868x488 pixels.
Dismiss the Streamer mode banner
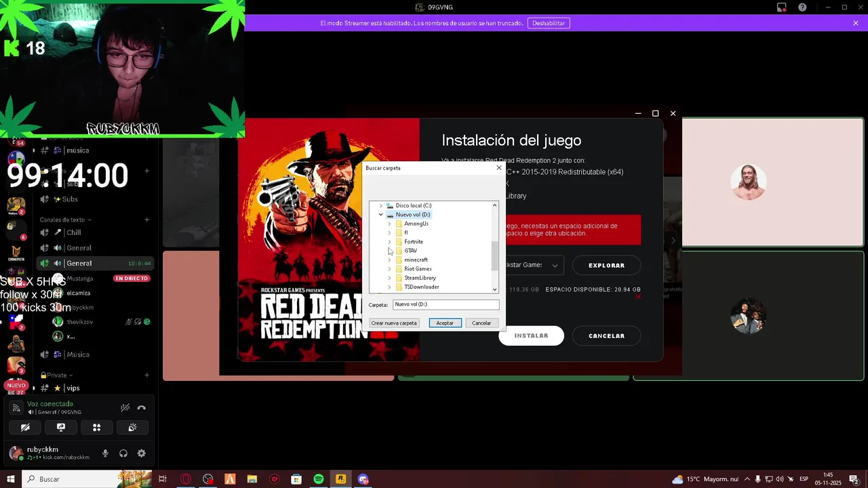pyautogui.click(x=856, y=23)
